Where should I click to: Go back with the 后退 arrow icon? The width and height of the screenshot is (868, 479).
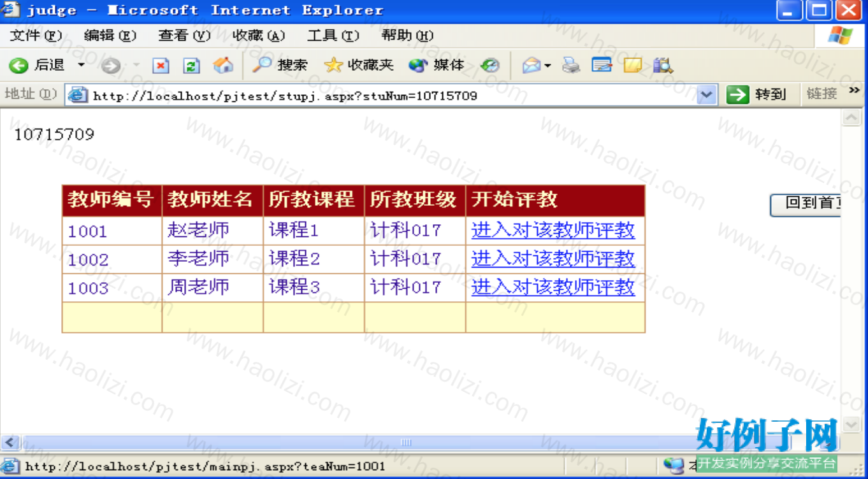point(19,65)
